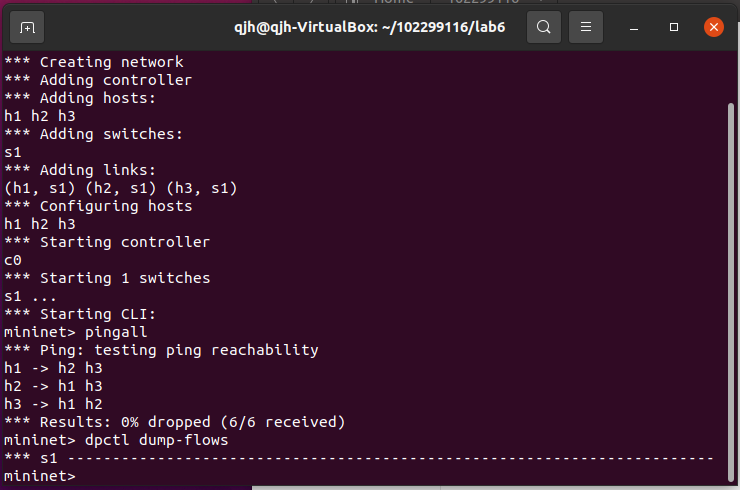The height and width of the screenshot is (490, 740).
Task: Click the '*** Starting CLI:' line
Action: click(x=80, y=314)
